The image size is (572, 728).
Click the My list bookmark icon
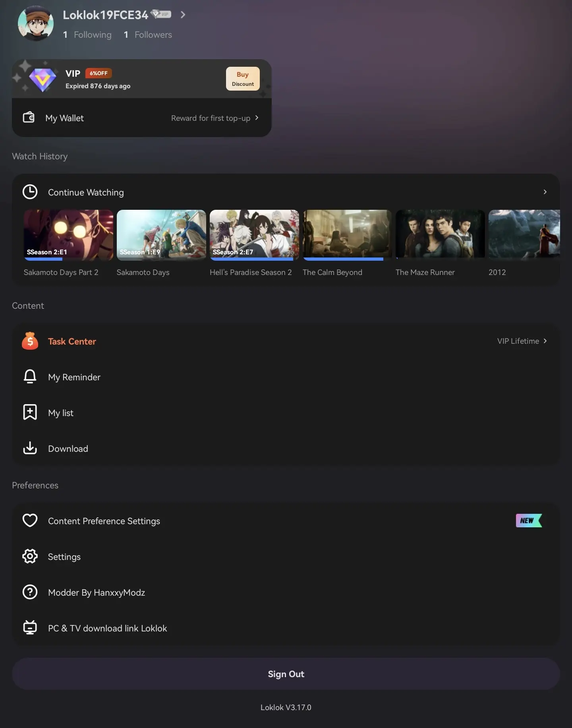pos(30,412)
